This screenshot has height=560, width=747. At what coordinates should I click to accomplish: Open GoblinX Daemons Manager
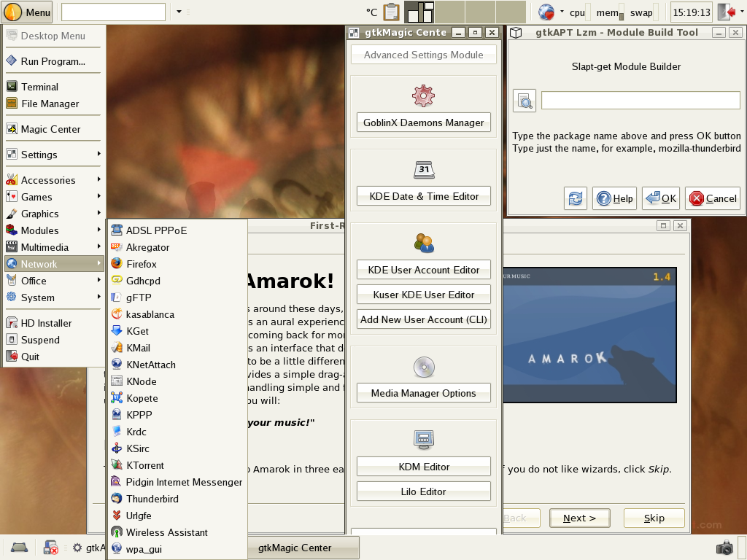[424, 122]
